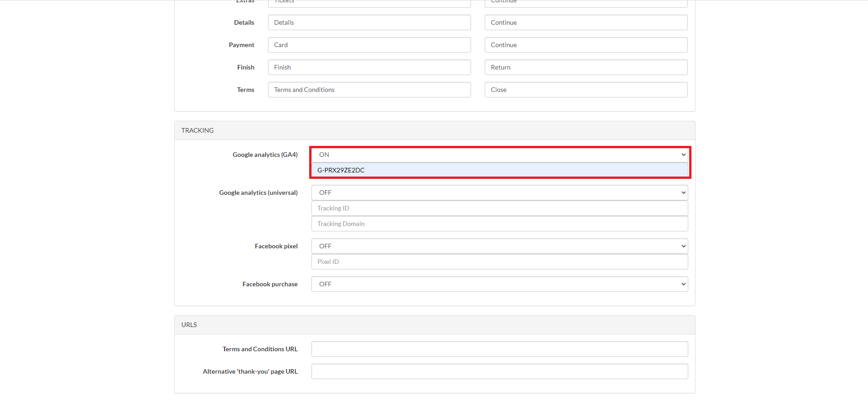Open the Google analytics (universal) OFF dropdown
868x413 pixels.
coord(499,193)
